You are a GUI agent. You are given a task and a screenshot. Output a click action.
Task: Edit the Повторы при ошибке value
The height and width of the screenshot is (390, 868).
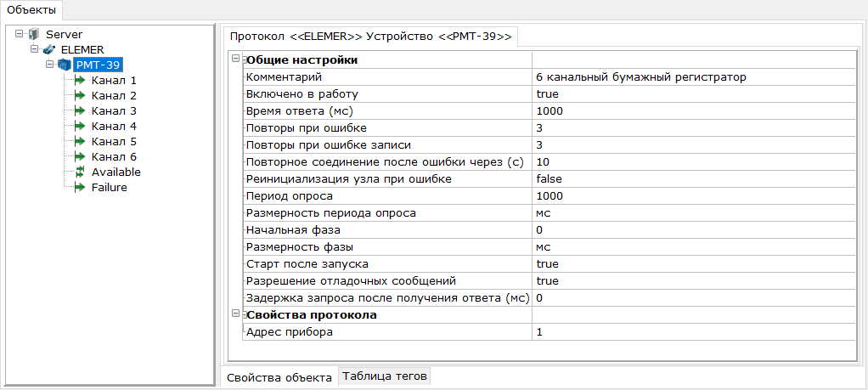(696, 128)
